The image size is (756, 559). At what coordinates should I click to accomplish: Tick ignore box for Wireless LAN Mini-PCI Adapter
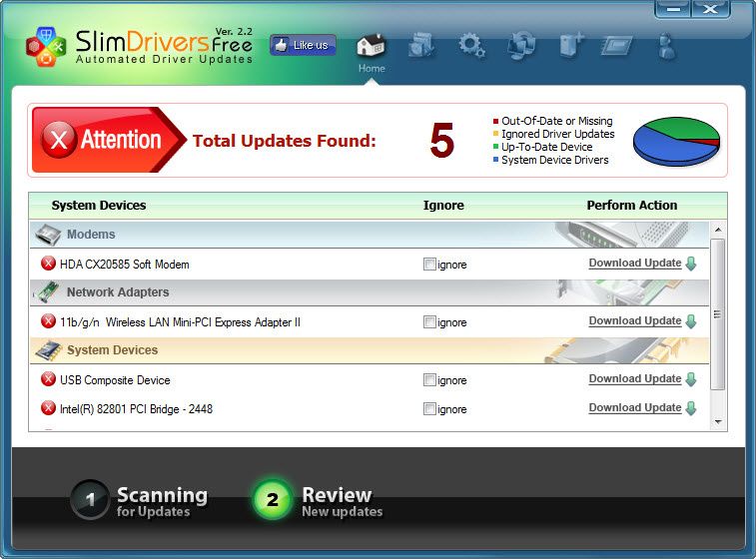point(429,322)
